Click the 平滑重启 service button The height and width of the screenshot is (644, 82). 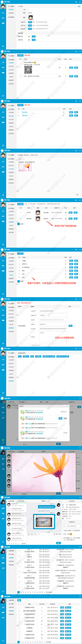(x=38, y=356)
